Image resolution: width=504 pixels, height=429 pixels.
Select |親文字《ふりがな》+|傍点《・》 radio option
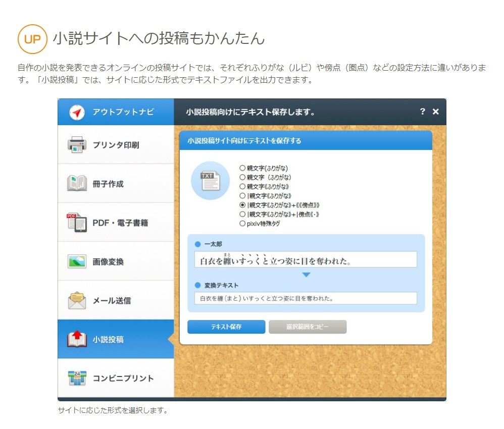(x=279, y=215)
